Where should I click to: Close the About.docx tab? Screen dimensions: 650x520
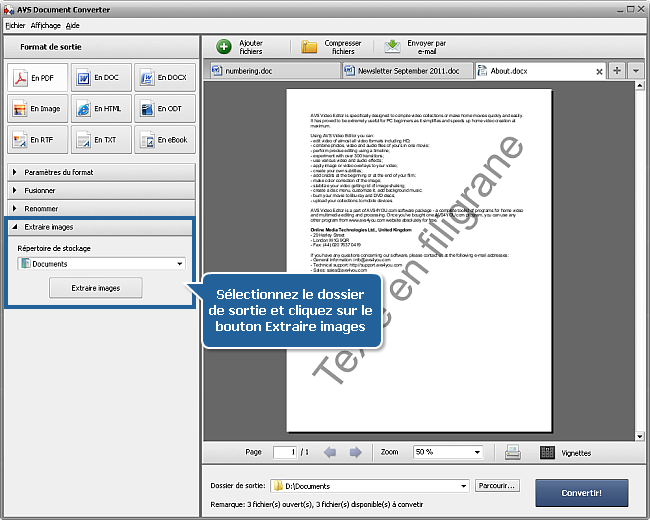tap(599, 71)
